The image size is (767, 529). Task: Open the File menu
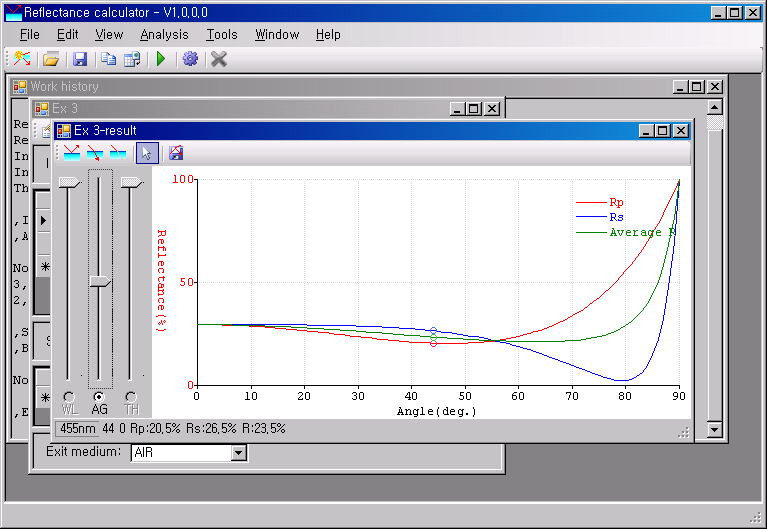(x=29, y=35)
